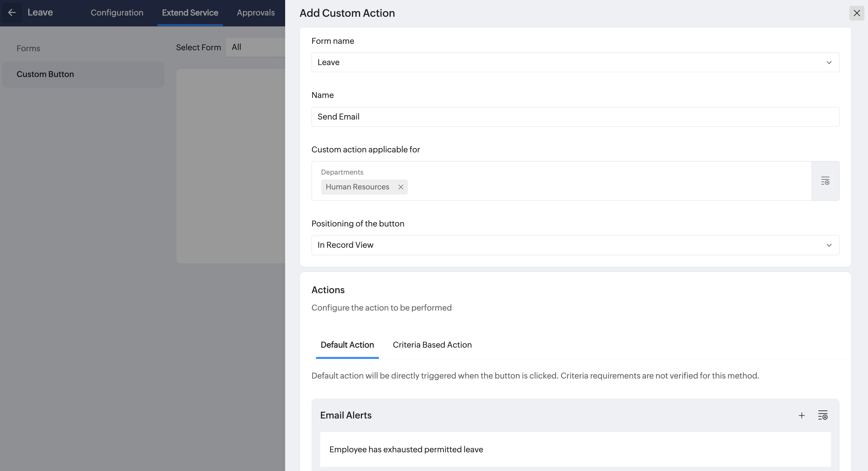
Task: Click the Name field containing Send Email
Action: coord(575,117)
